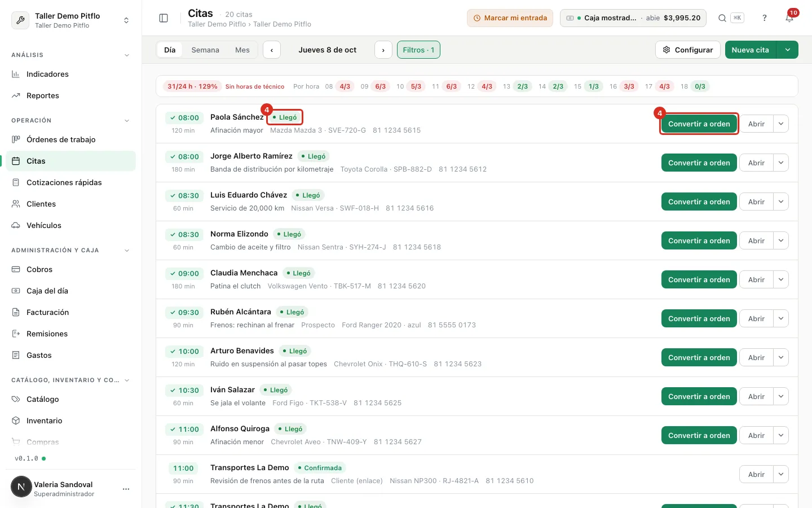Open Paola Sánchez's Abrir dropdown arrow
The height and width of the screenshot is (508, 812).
(x=781, y=124)
